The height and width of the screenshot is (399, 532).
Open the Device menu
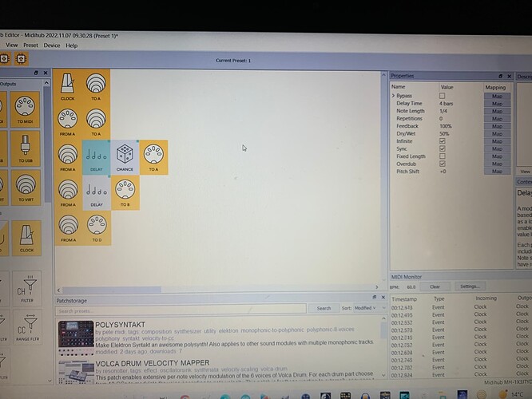pyautogui.click(x=52, y=45)
